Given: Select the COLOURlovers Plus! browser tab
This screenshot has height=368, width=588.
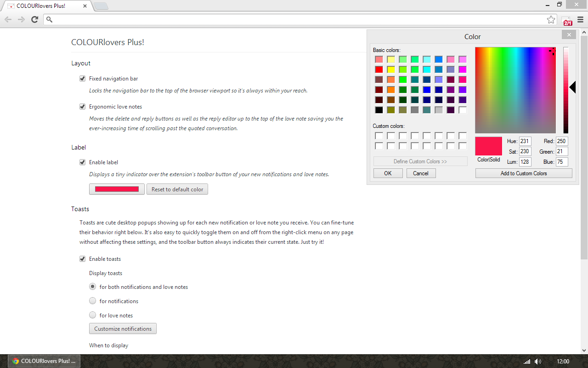Looking at the screenshot, I should pos(48,6).
